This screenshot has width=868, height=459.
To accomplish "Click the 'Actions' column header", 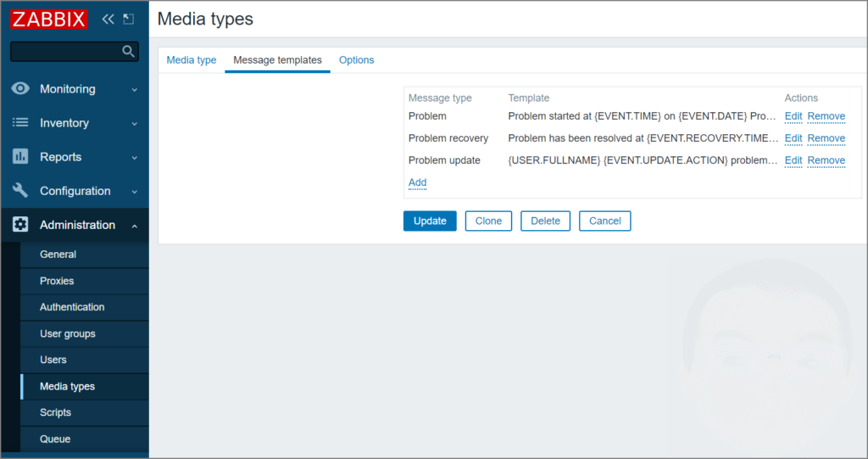I will point(801,98).
